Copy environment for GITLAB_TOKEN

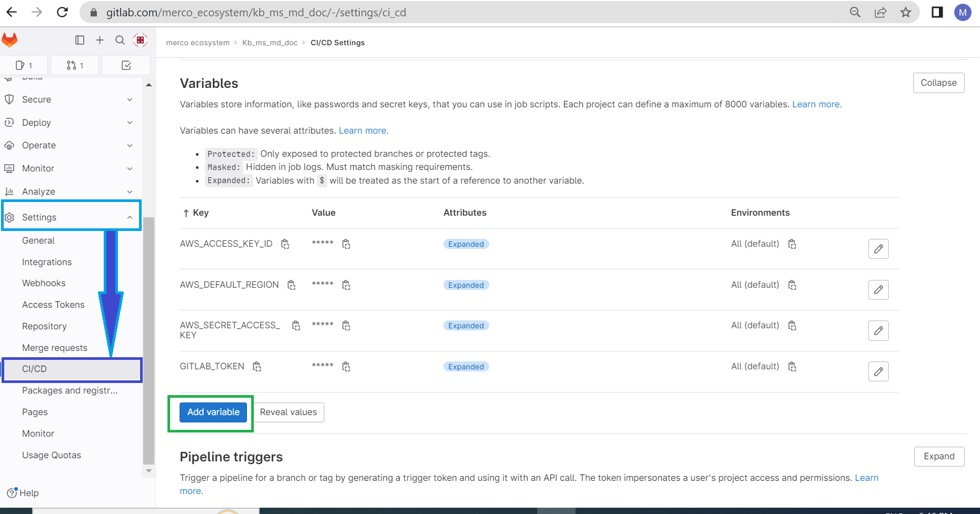(792, 367)
